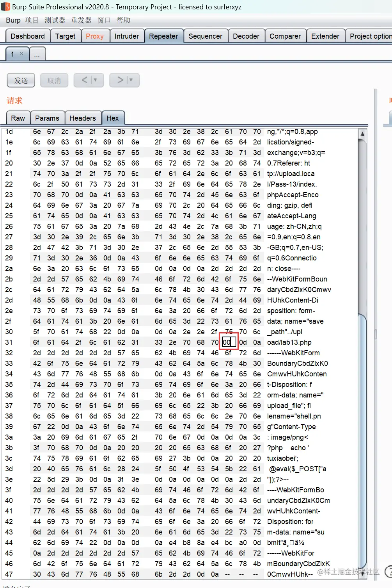
Task: Click ASCII text '_path"../upl' in row 30
Action: 285,332
